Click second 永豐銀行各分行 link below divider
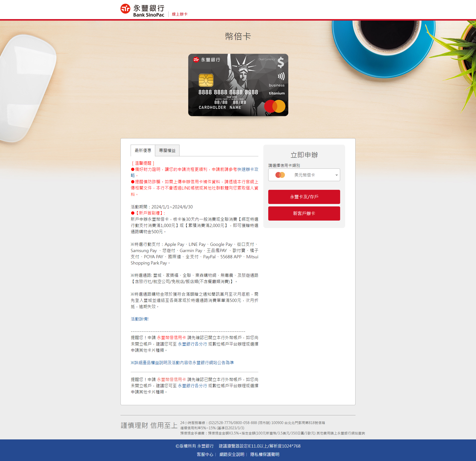 point(192,386)
